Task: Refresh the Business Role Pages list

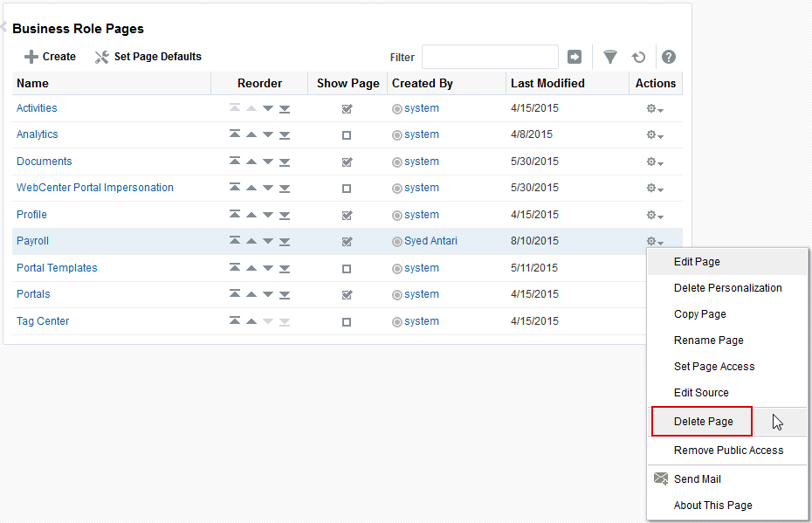Action: (638, 56)
